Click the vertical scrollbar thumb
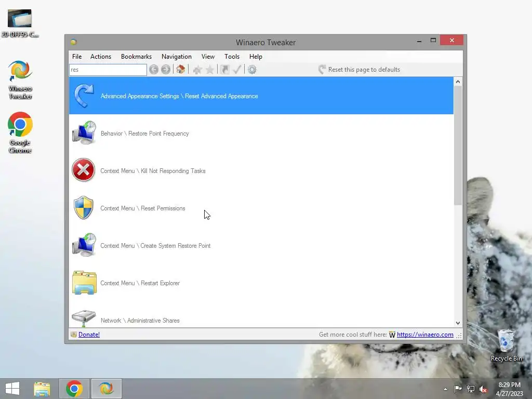 pos(458,145)
